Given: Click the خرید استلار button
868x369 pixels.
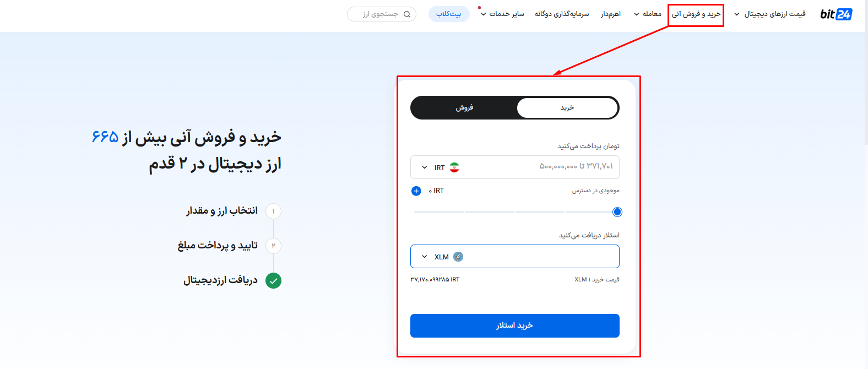Looking at the screenshot, I should coord(515,325).
